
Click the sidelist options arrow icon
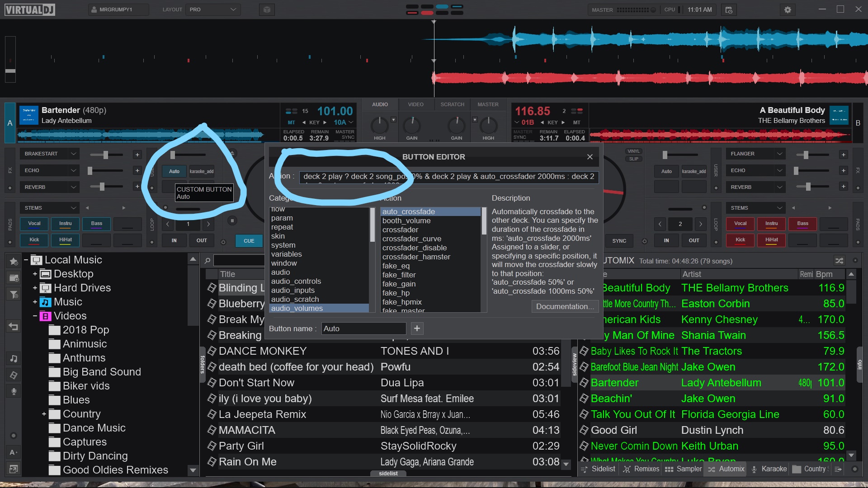[838, 469]
